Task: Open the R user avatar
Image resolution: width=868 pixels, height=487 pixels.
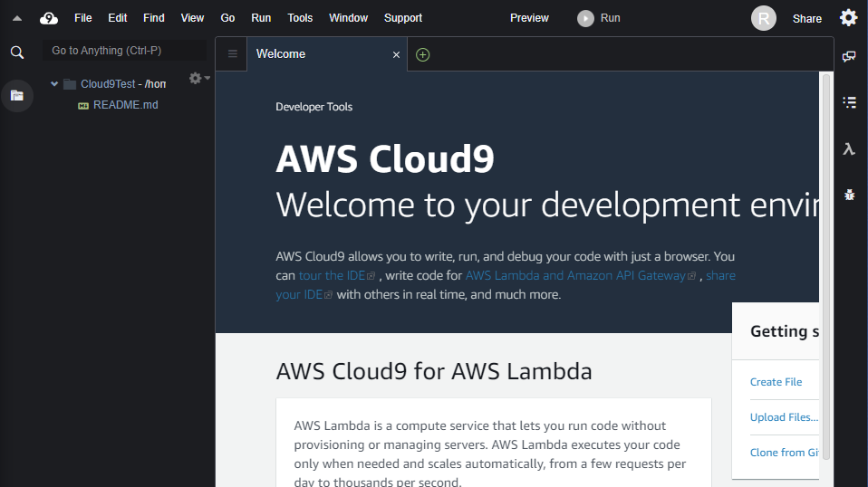Action: coord(764,18)
